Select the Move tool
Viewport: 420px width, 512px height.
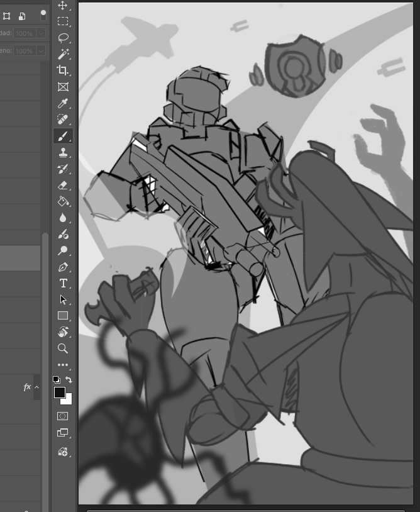(63, 5)
